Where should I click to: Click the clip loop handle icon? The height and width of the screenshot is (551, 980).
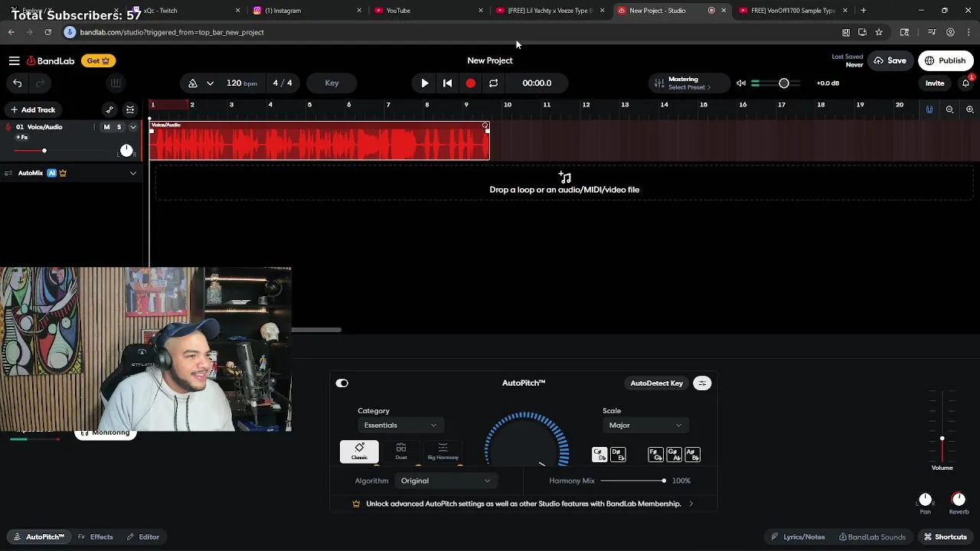pyautogui.click(x=485, y=126)
